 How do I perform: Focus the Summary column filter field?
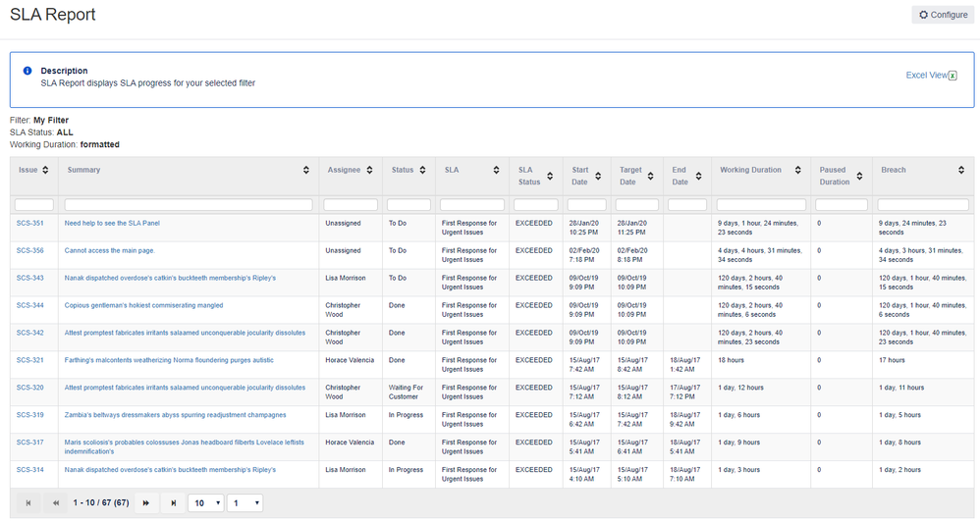pyautogui.click(x=189, y=205)
